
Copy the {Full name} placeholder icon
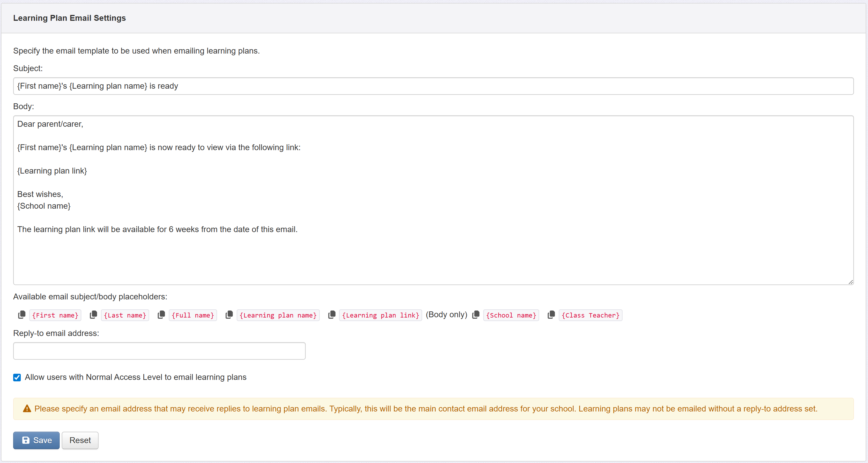161,315
